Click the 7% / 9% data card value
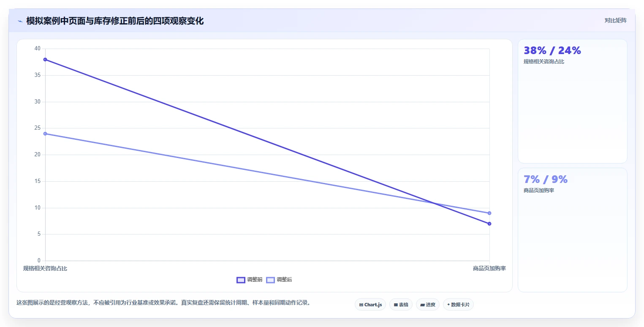 [546, 180]
